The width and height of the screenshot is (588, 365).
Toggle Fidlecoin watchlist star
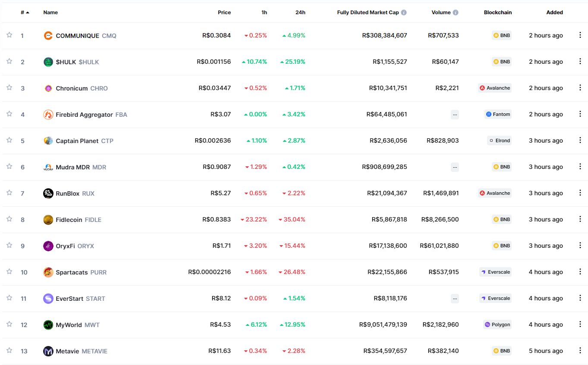coord(9,219)
